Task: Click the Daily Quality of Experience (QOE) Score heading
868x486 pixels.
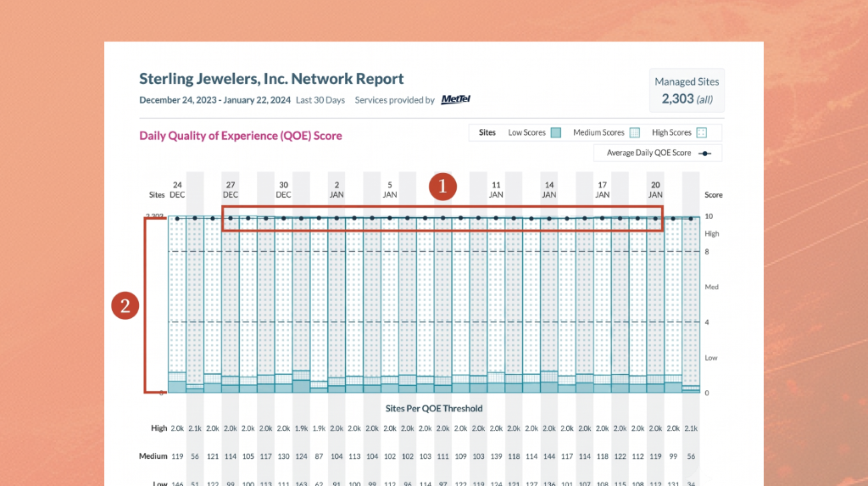Action: [x=240, y=136]
